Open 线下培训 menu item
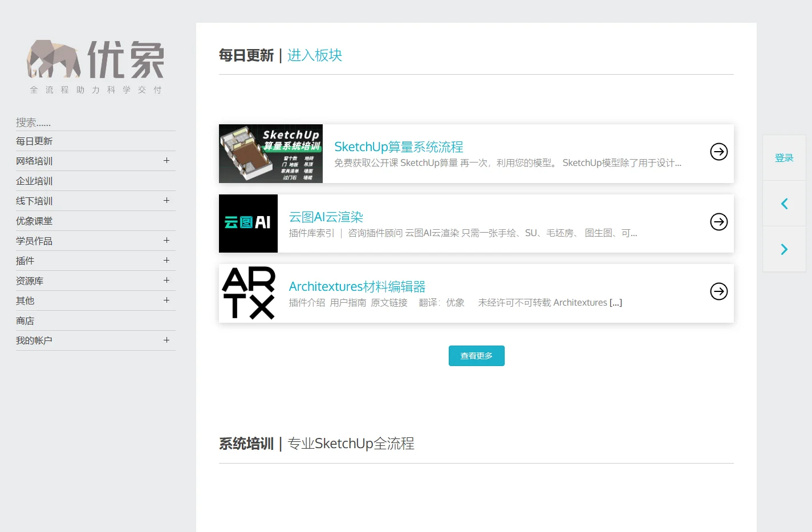 pos(34,201)
